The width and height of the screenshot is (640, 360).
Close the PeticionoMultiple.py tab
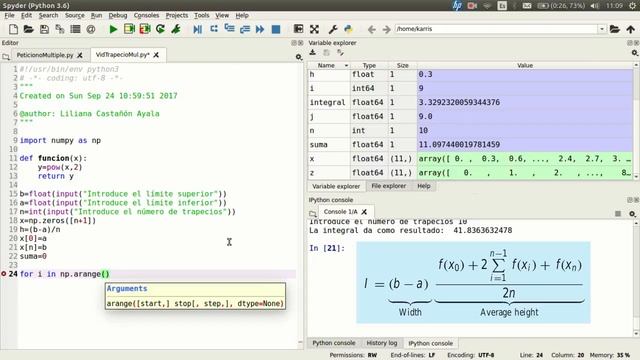click(80, 55)
